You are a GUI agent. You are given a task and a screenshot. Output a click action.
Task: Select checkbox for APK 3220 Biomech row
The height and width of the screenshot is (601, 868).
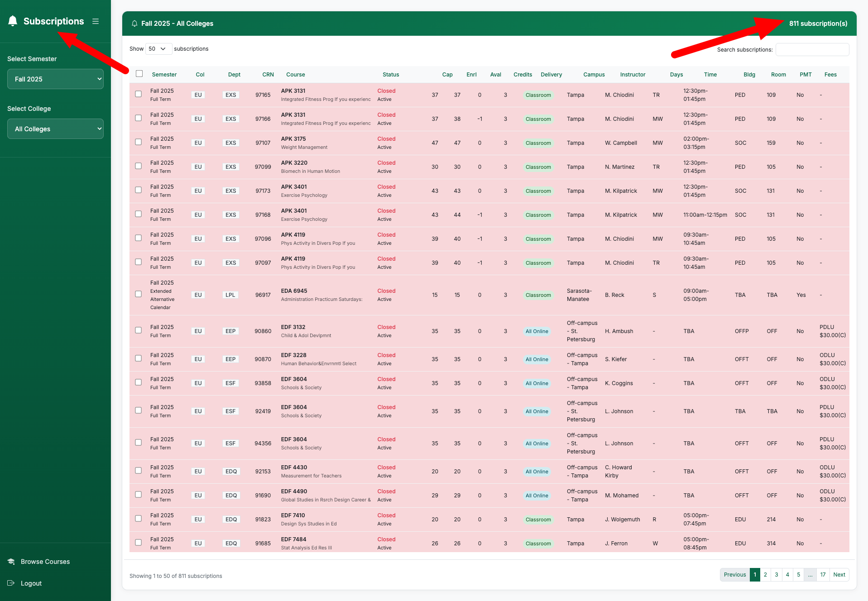[x=139, y=166]
